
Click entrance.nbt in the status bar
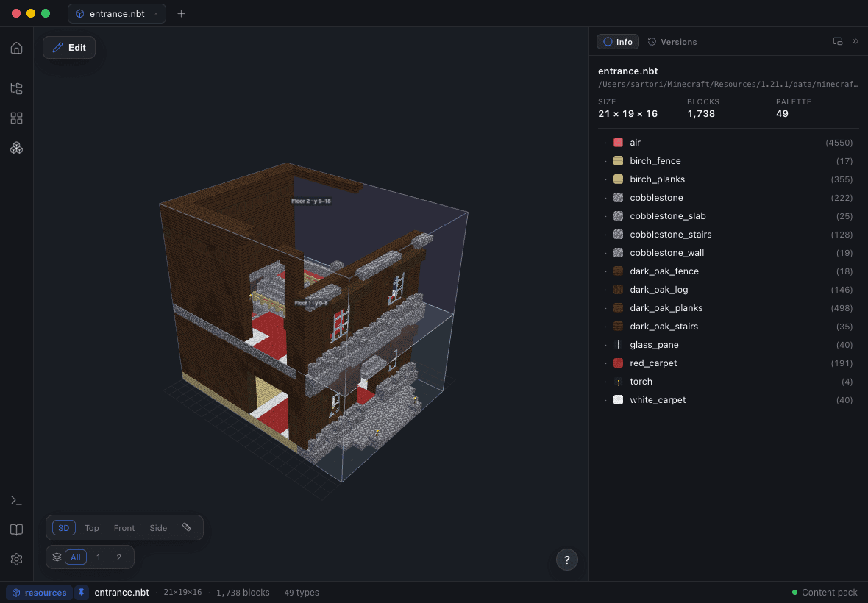pyautogui.click(x=122, y=593)
